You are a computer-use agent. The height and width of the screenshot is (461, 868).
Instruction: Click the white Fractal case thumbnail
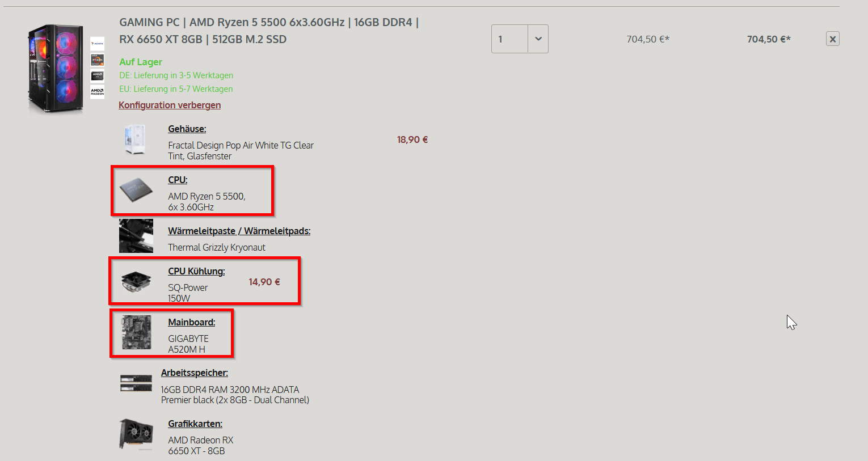(x=136, y=139)
